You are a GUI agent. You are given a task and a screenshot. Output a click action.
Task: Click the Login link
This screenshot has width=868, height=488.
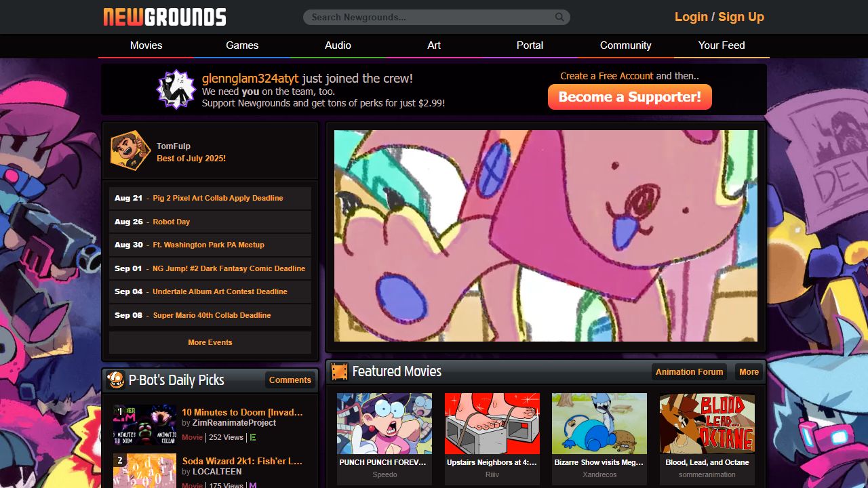[691, 17]
